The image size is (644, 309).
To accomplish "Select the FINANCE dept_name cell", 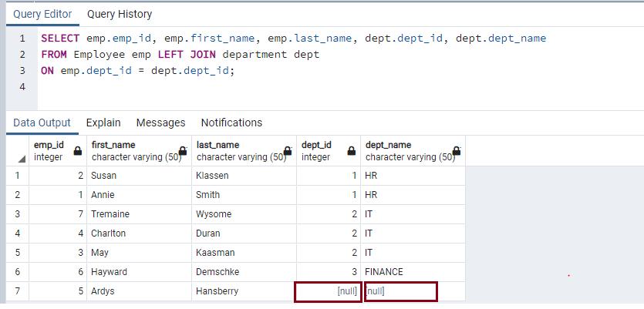I will (413, 272).
